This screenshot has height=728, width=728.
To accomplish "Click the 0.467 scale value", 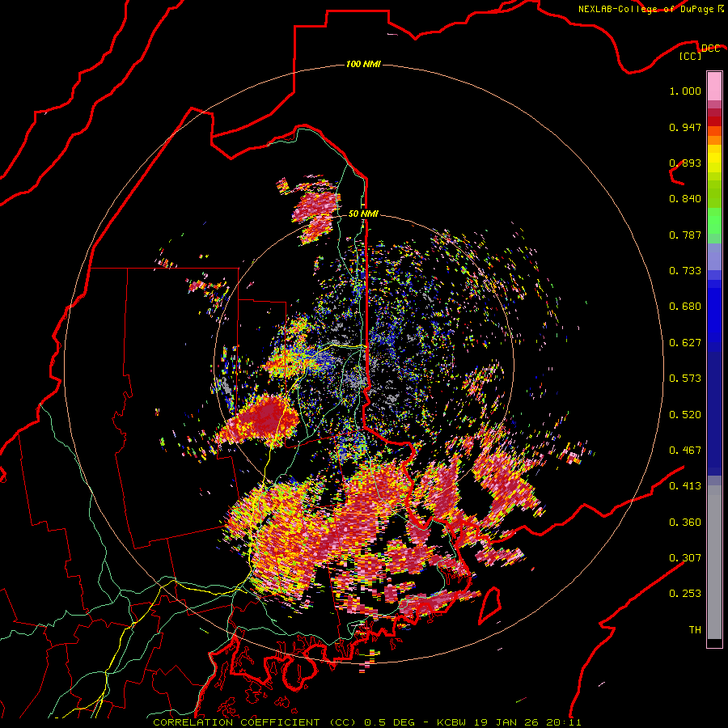I will click(x=685, y=451).
